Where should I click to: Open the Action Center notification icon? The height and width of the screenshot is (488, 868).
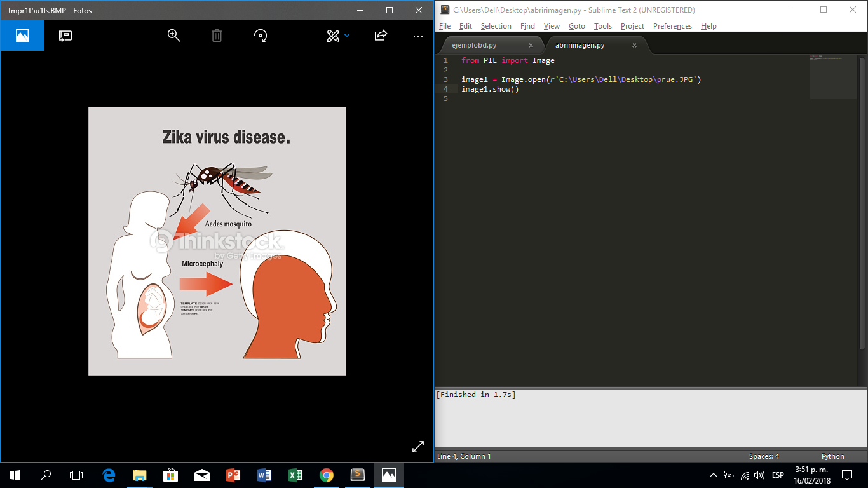[x=847, y=475]
